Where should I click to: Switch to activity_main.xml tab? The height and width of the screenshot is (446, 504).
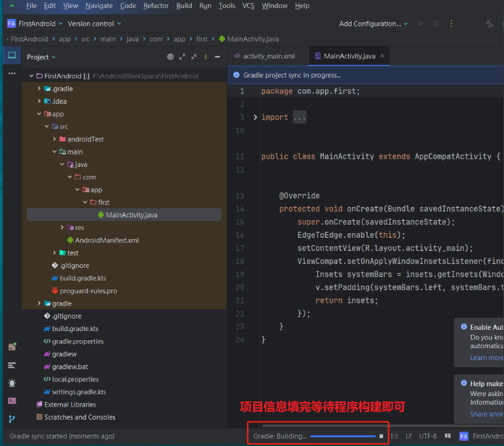point(268,56)
